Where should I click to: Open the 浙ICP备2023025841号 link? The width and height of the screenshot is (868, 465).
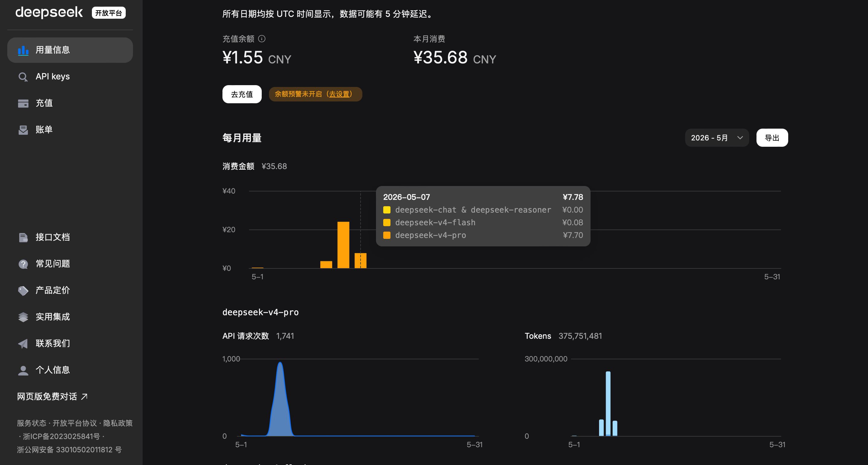(61, 436)
